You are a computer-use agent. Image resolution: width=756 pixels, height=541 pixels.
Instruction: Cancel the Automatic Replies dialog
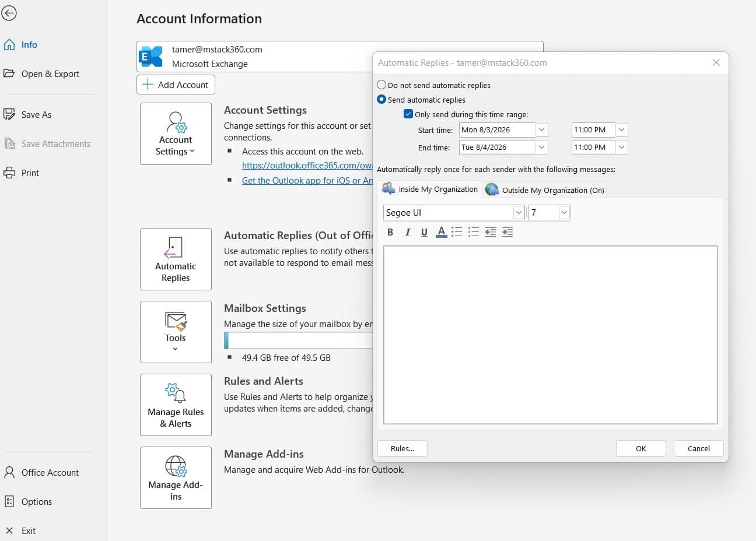click(x=699, y=448)
